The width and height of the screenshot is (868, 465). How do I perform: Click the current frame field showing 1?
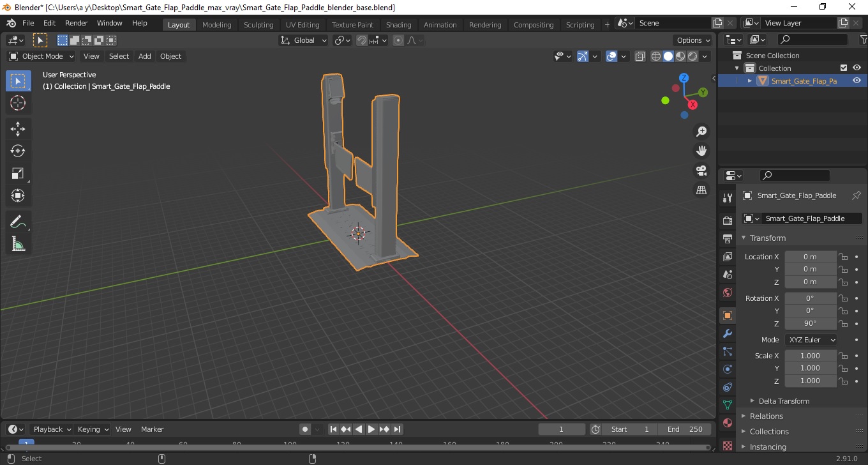pos(562,429)
